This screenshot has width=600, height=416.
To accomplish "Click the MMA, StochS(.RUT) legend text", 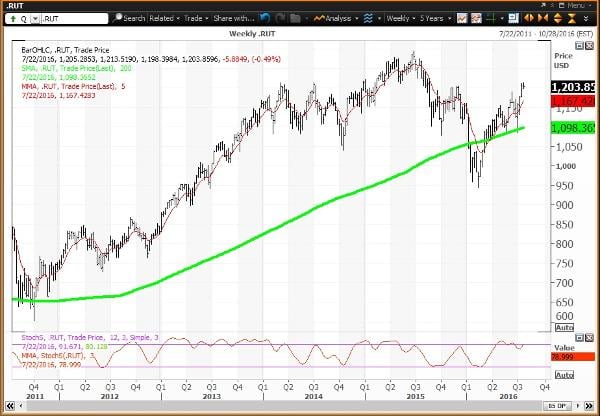I will click(58, 356).
